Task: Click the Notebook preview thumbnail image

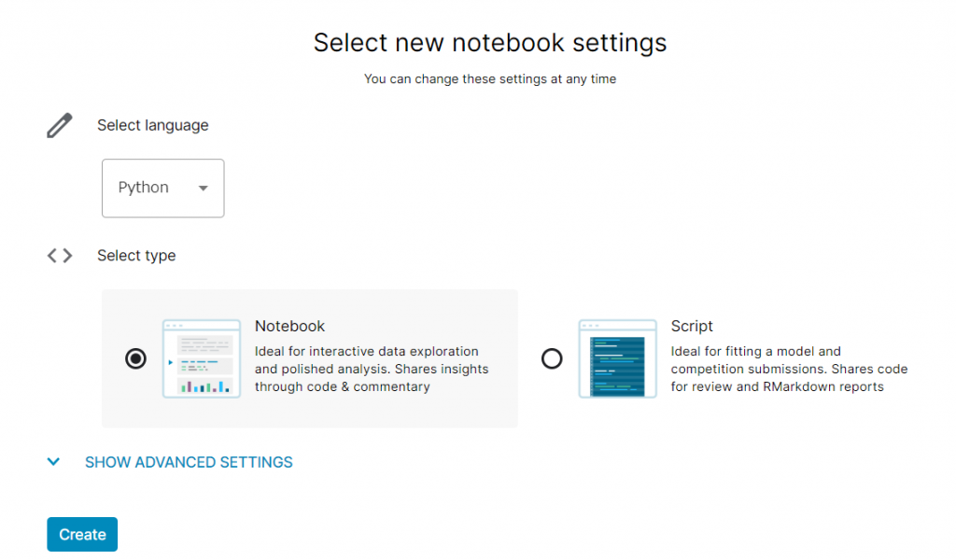Action: pos(202,358)
